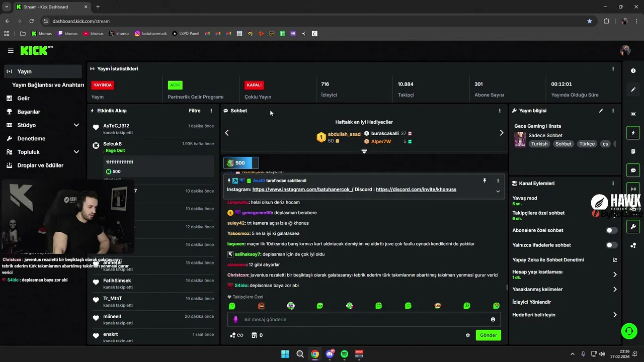Open the emoji picker in chat input

[493, 319]
